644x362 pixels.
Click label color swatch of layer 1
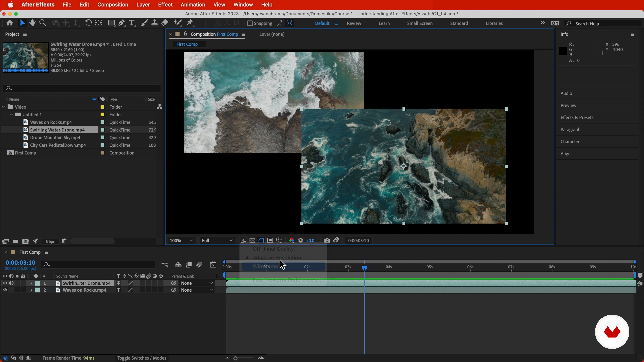tap(38, 283)
